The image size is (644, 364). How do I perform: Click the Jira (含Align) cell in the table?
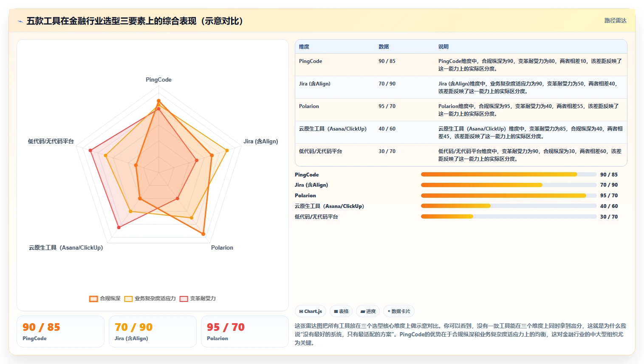coord(315,84)
